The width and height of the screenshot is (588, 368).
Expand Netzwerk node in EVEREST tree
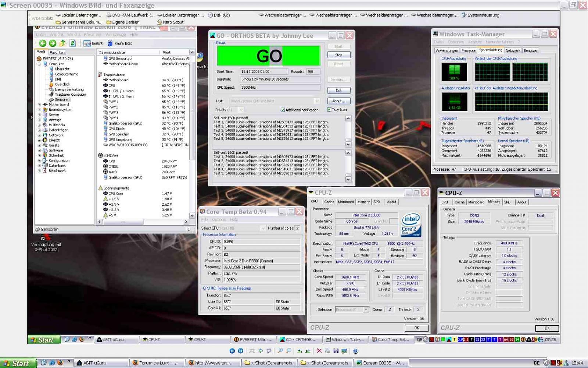coord(39,135)
